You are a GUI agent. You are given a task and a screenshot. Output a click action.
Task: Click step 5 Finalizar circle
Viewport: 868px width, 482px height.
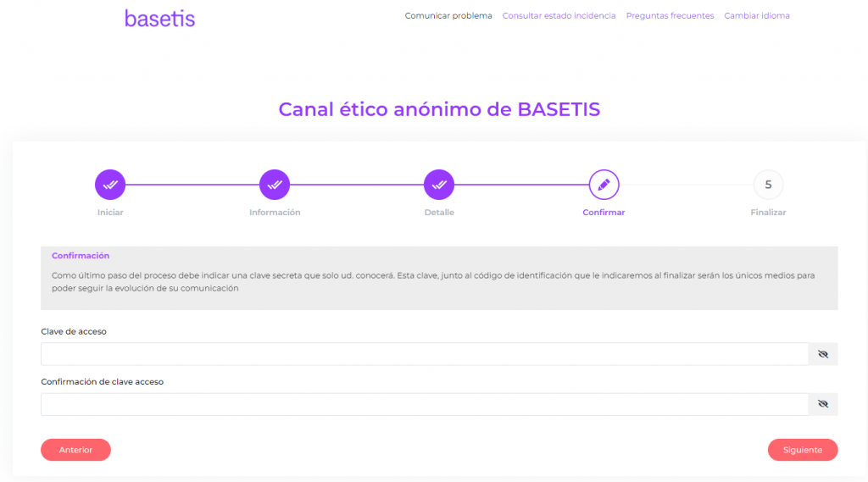pos(768,185)
